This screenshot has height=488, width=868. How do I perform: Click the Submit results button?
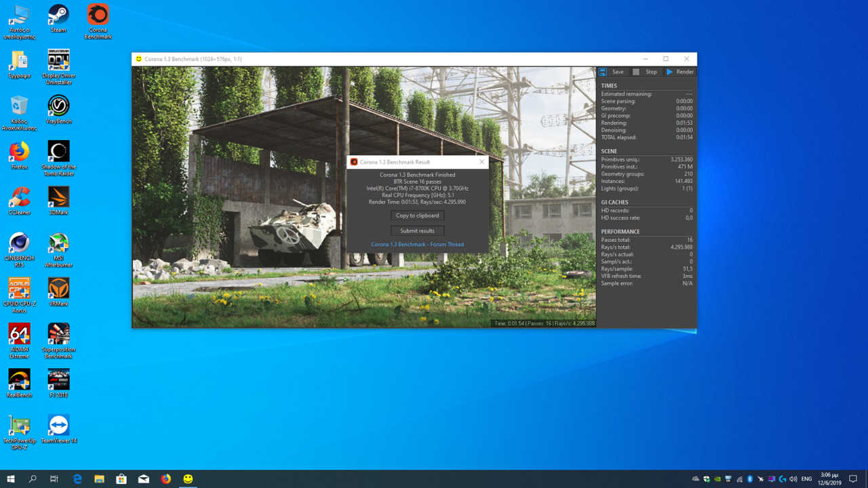point(418,230)
